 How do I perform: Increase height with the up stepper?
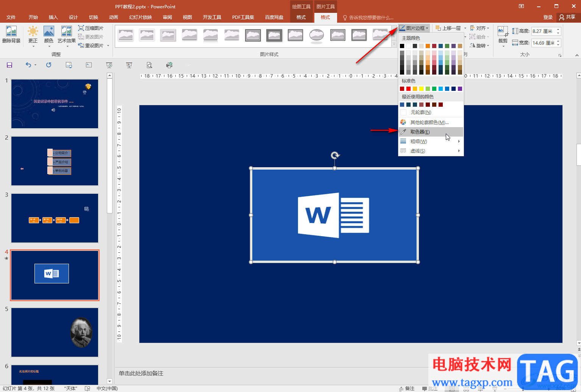[x=558, y=30]
